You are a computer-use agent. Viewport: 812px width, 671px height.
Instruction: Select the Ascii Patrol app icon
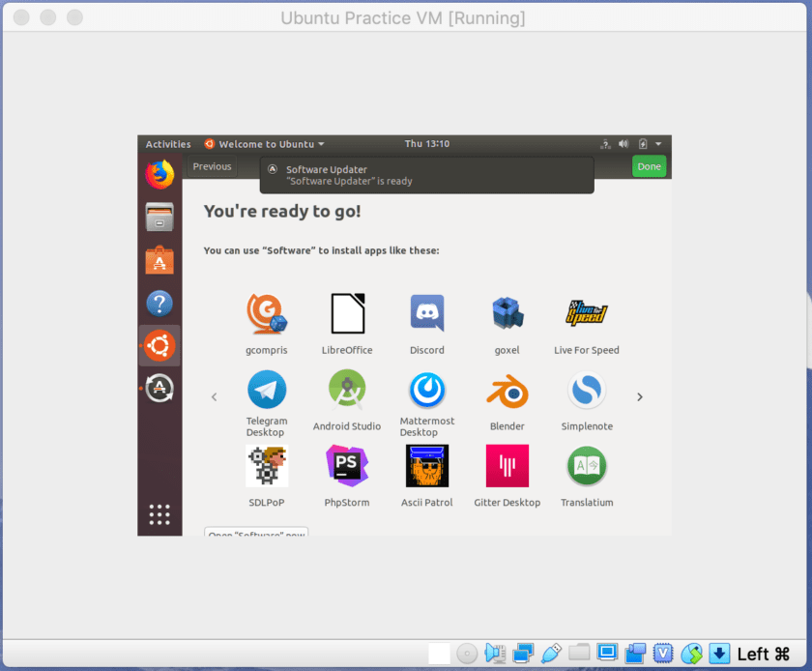pos(427,466)
